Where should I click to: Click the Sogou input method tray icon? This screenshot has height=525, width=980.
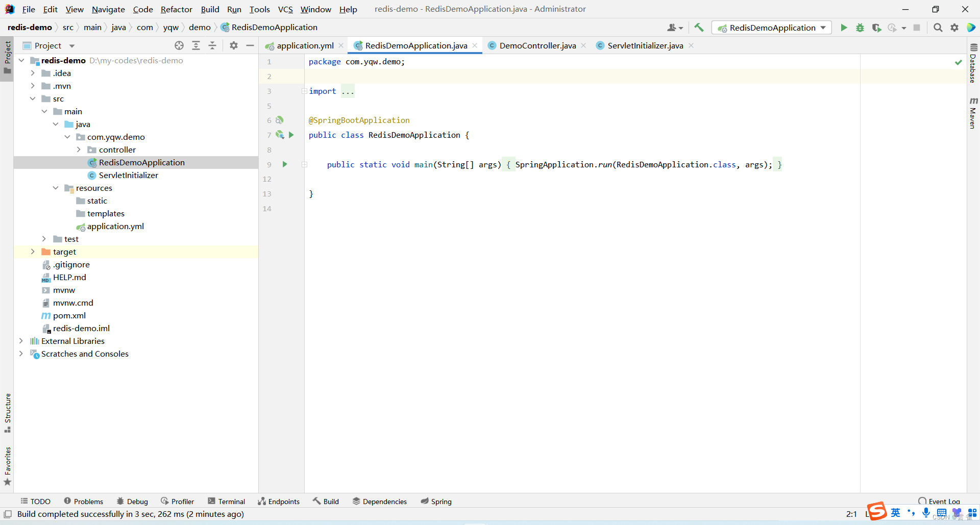tap(877, 511)
